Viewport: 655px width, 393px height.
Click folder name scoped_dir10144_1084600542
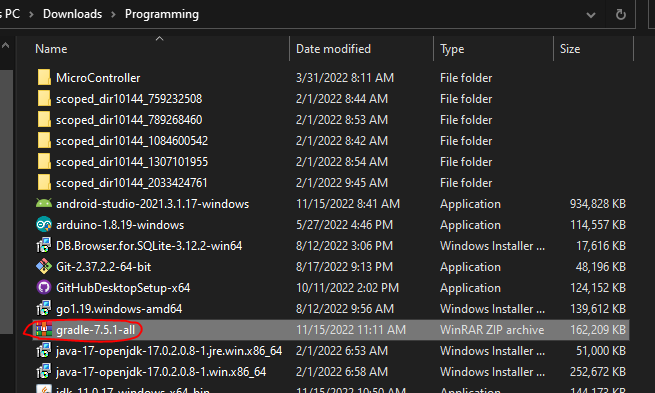pyautogui.click(x=132, y=141)
